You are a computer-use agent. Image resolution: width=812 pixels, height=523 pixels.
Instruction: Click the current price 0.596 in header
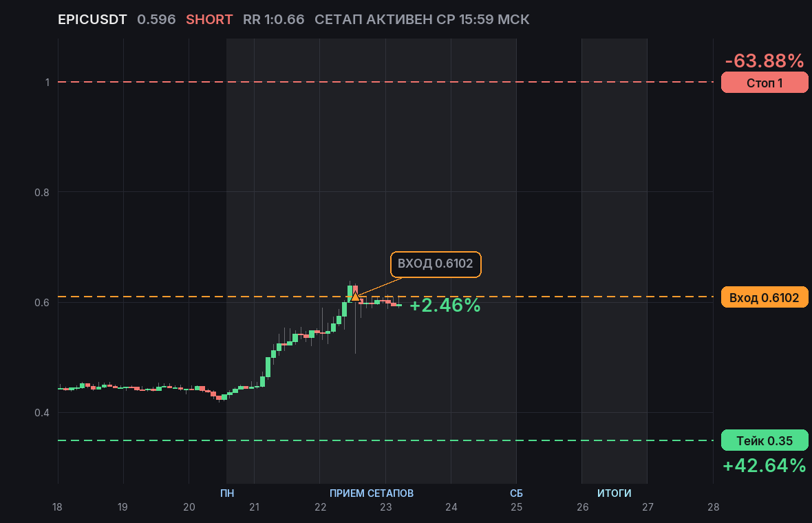tap(156, 20)
